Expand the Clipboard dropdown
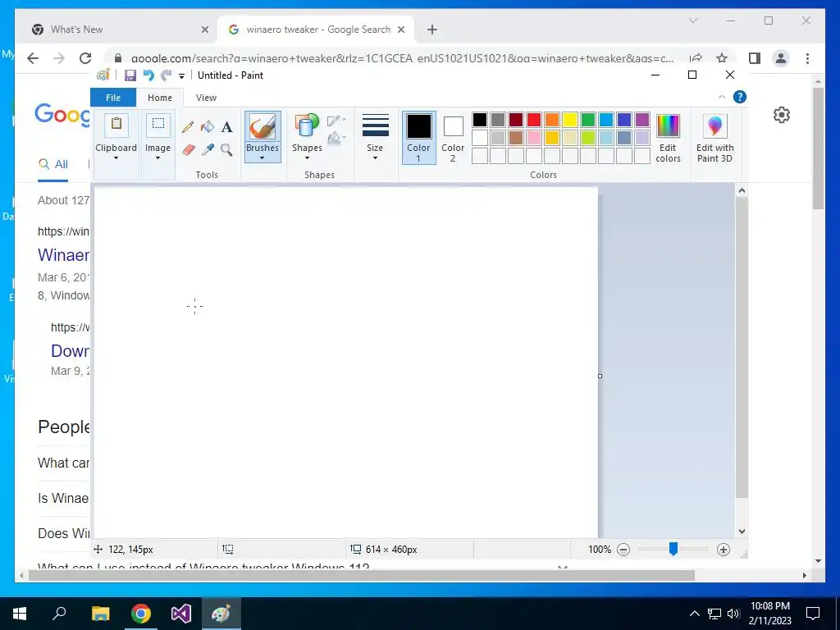The width and height of the screenshot is (840, 630). tap(116, 158)
